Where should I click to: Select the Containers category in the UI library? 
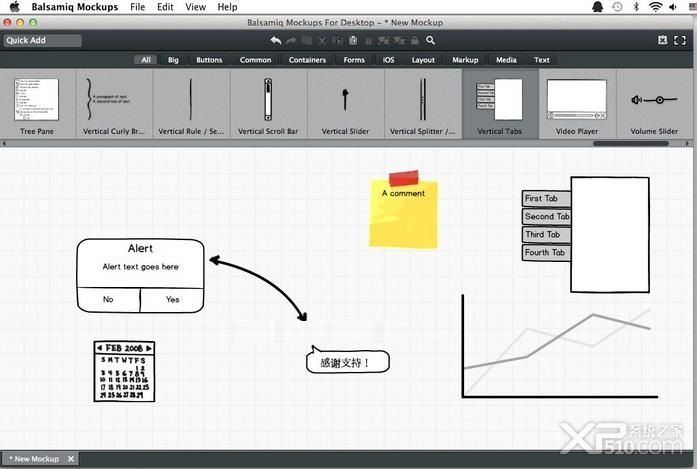(x=307, y=60)
